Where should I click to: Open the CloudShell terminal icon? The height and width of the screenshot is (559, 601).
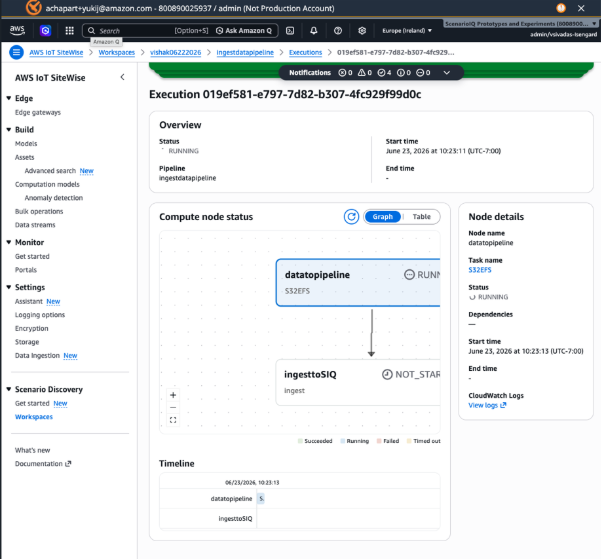(x=290, y=31)
